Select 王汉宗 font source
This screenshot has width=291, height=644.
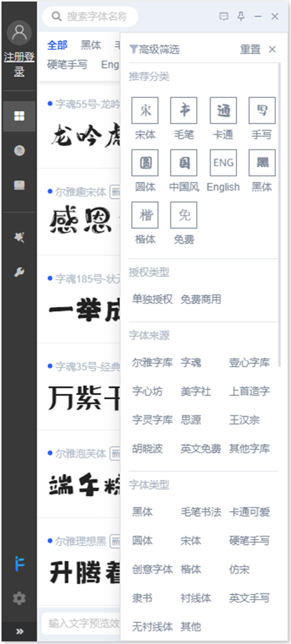[x=244, y=420]
